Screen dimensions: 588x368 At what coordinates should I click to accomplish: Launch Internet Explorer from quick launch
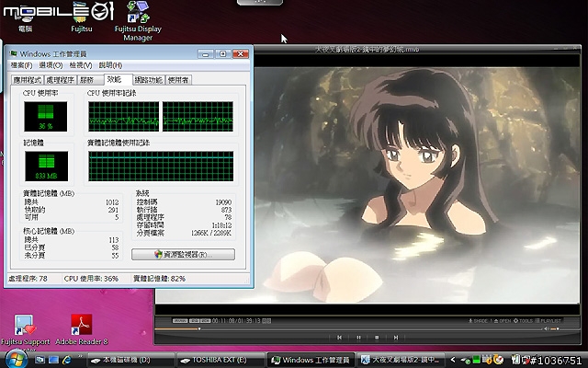(67, 360)
